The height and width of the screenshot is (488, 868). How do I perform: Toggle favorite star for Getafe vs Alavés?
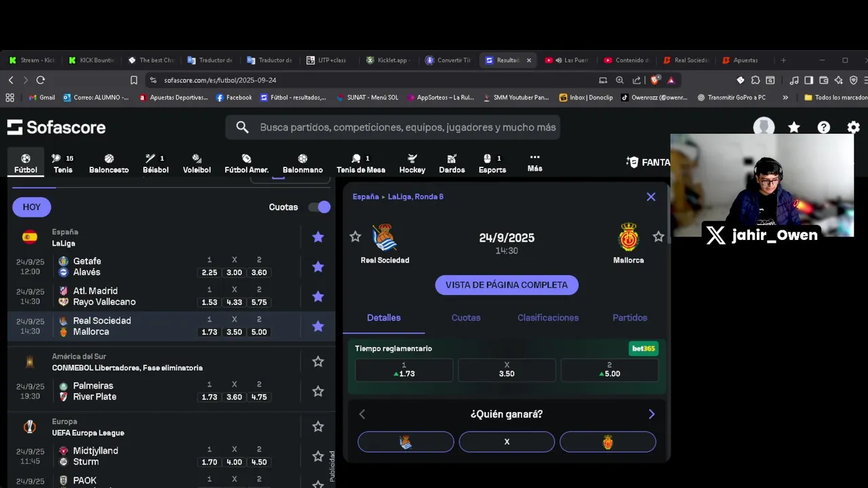[x=318, y=266]
